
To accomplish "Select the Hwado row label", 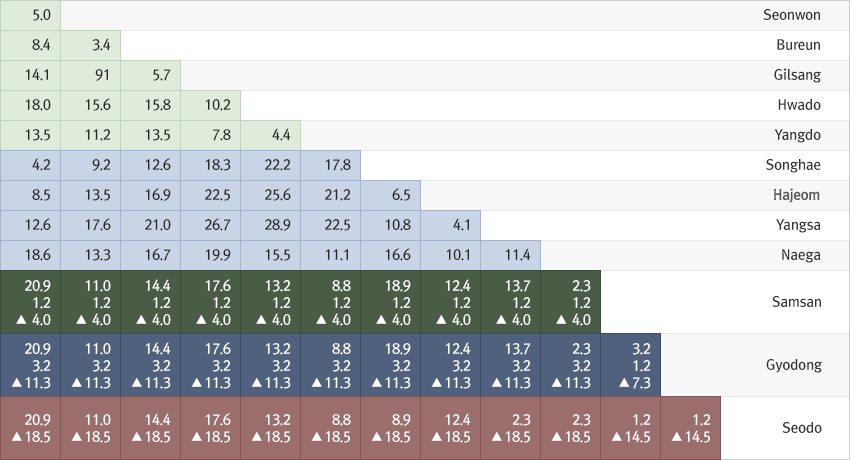I will pyautogui.click(x=798, y=105).
